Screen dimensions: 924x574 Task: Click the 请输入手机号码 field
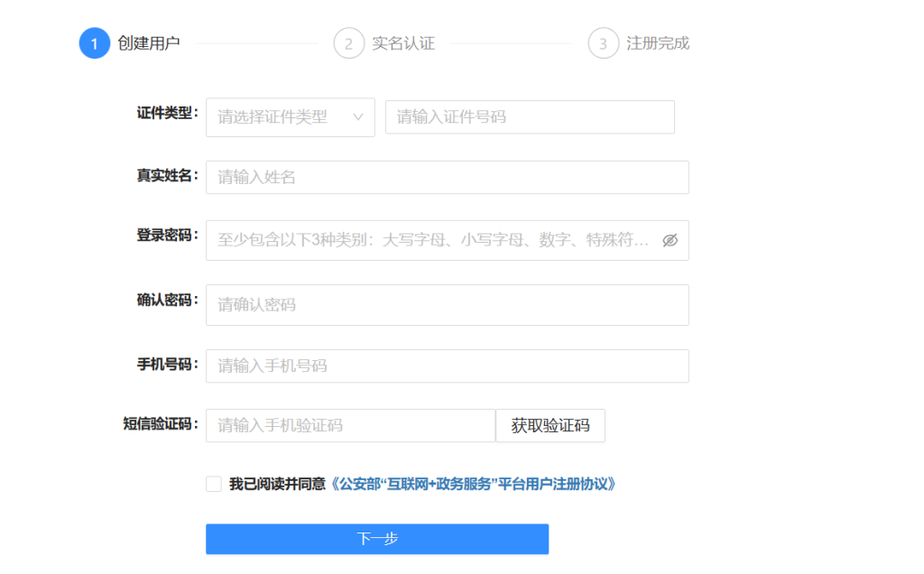point(447,366)
